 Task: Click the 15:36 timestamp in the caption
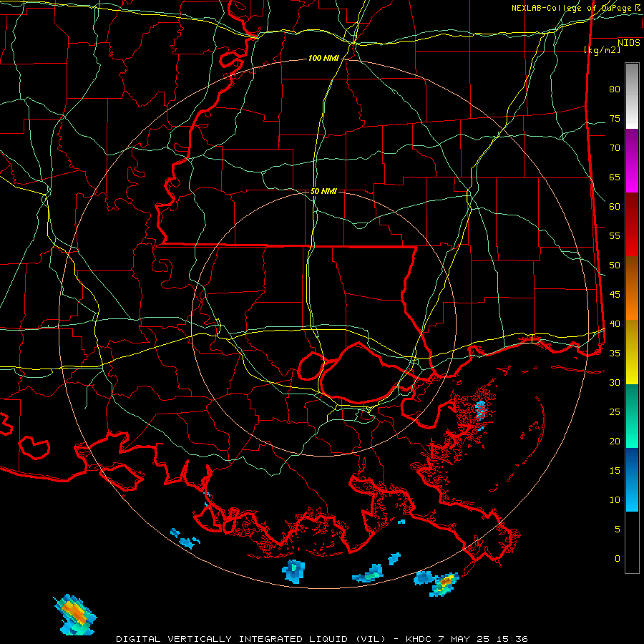(513, 639)
